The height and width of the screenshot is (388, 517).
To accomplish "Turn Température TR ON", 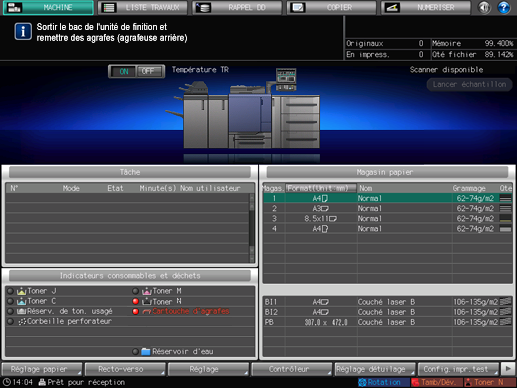I will click(123, 71).
